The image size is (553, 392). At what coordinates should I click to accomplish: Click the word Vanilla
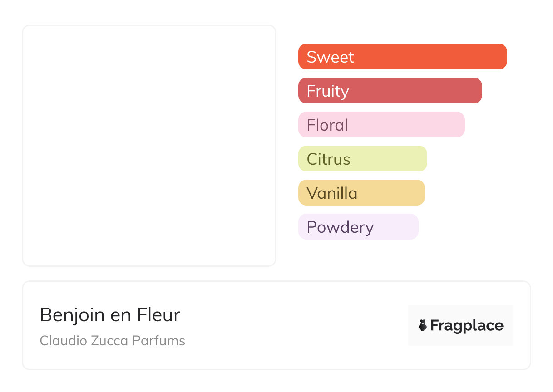tap(332, 193)
